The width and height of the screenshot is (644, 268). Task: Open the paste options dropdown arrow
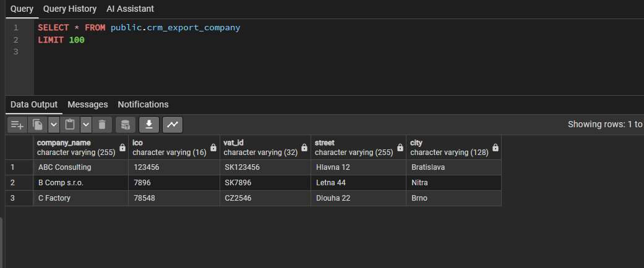click(86, 125)
